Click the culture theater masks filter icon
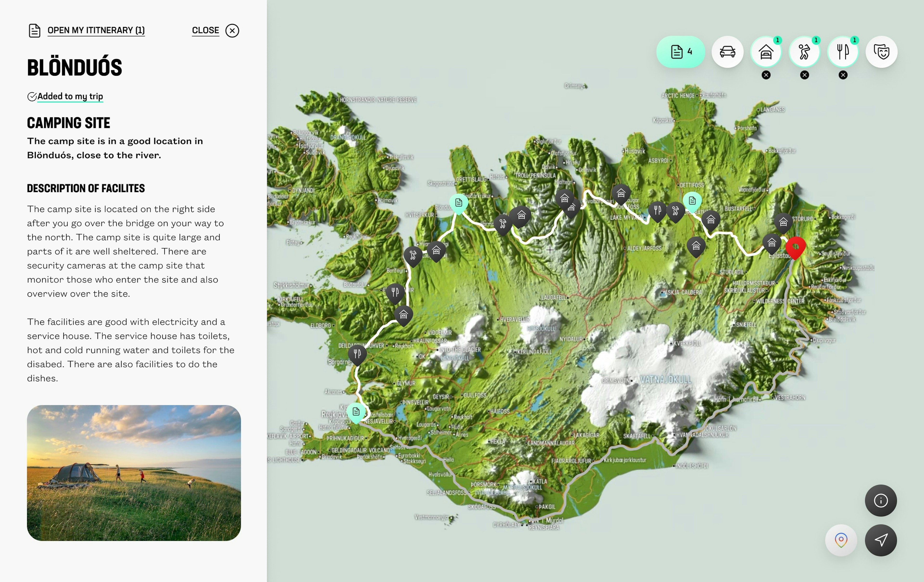Image resolution: width=924 pixels, height=582 pixels. click(x=881, y=52)
